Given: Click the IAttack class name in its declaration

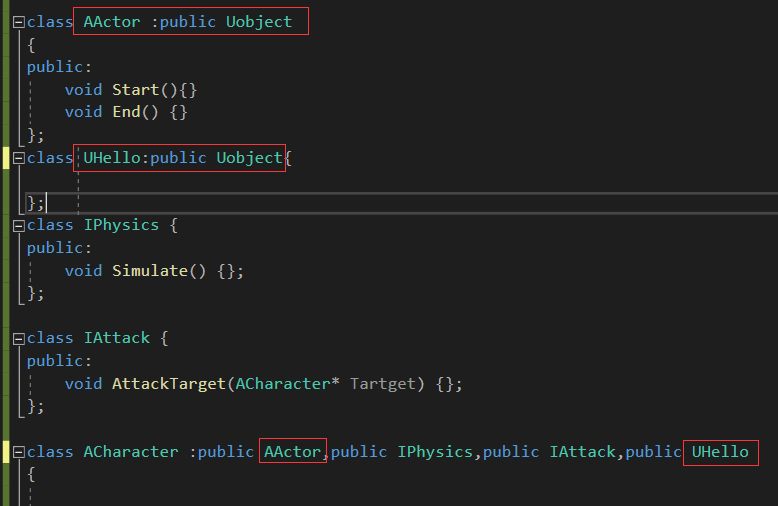Looking at the screenshot, I should [117, 338].
